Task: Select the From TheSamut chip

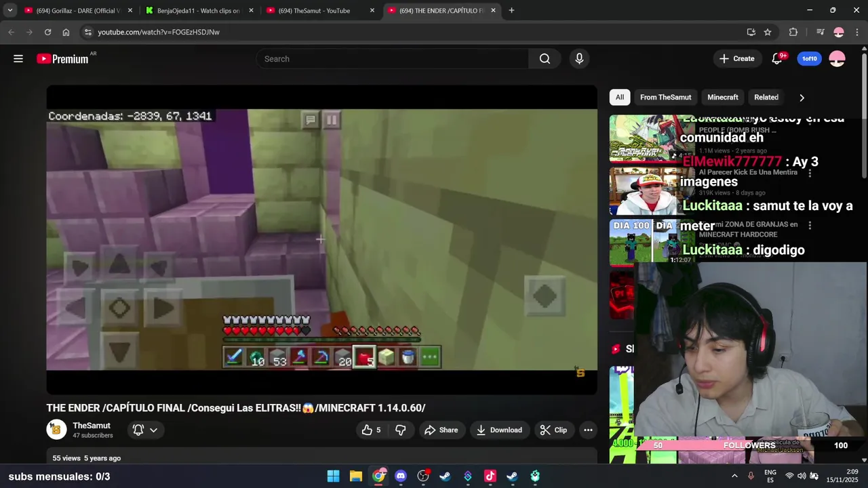Action: pyautogui.click(x=666, y=97)
